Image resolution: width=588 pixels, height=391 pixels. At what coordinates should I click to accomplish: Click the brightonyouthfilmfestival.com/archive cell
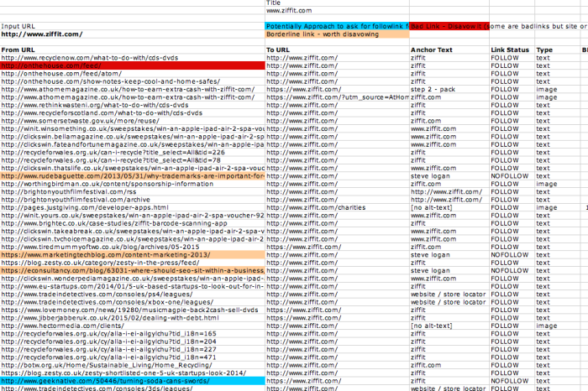[x=133, y=200]
